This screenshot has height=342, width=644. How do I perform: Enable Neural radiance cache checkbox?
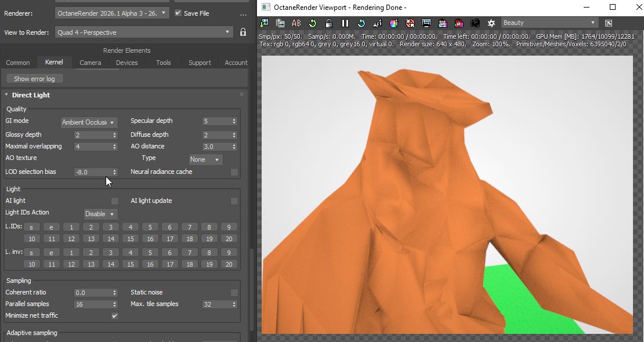(x=234, y=172)
